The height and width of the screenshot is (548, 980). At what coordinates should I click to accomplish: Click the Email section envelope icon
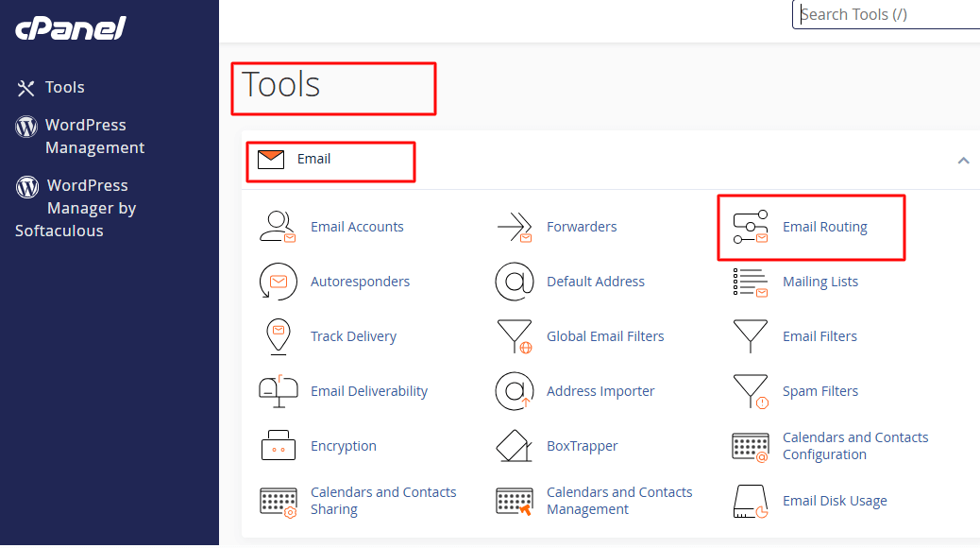coord(271,160)
